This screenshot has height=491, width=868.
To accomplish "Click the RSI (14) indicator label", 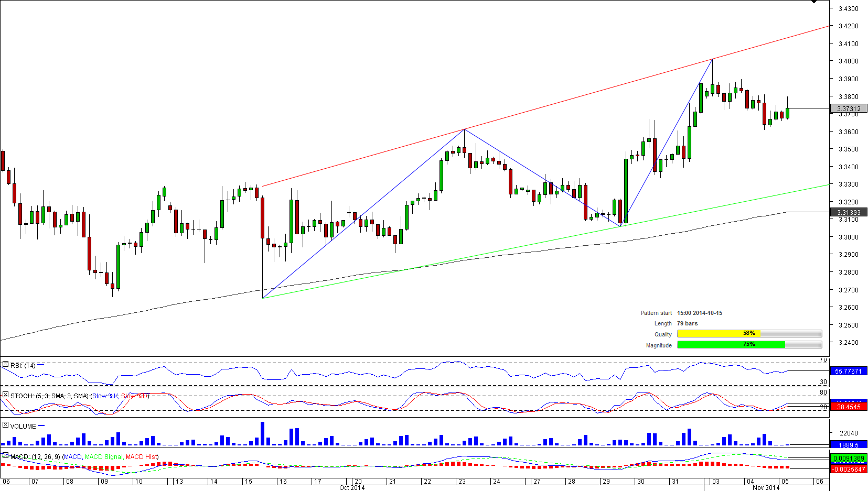I will coord(23,365).
